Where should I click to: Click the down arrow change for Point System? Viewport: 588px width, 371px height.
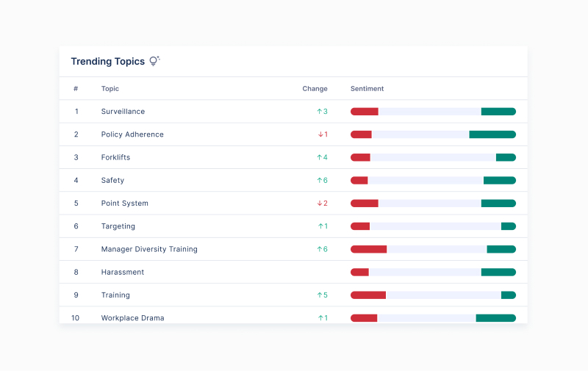pyautogui.click(x=323, y=203)
